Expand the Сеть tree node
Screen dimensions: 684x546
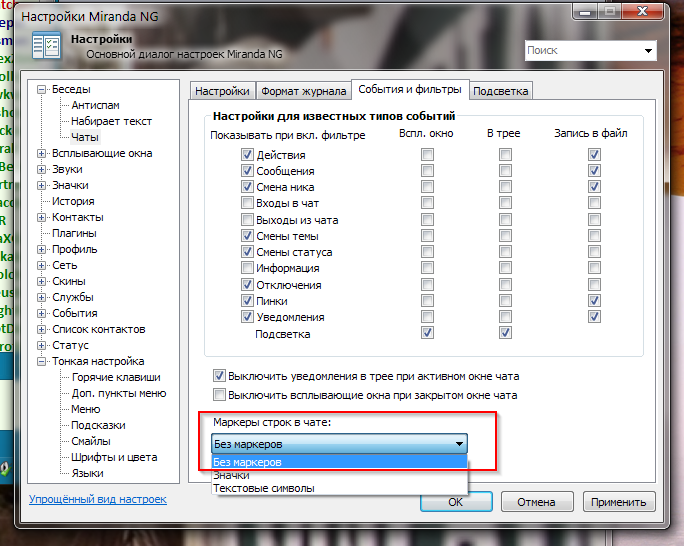41,265
